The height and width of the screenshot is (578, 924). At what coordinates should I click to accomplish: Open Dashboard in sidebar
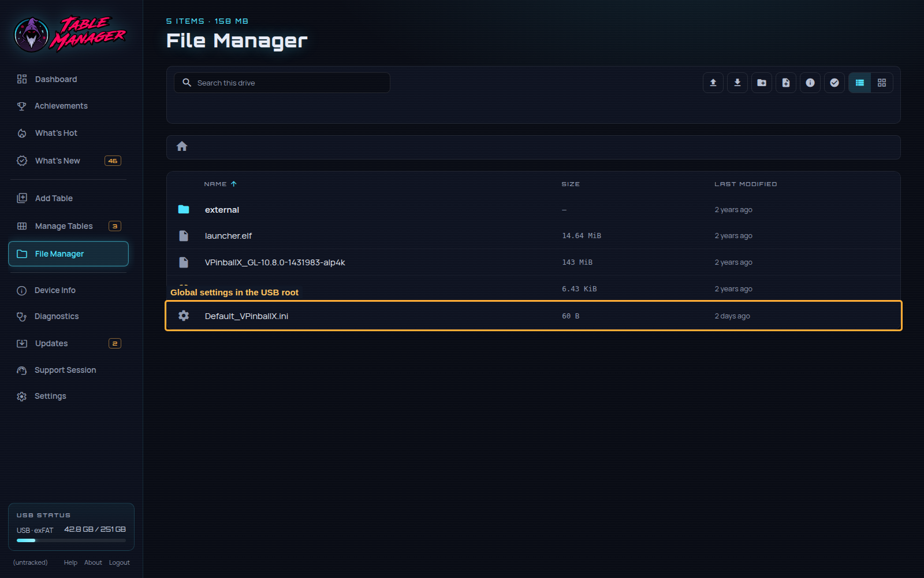tap(68, 79)
